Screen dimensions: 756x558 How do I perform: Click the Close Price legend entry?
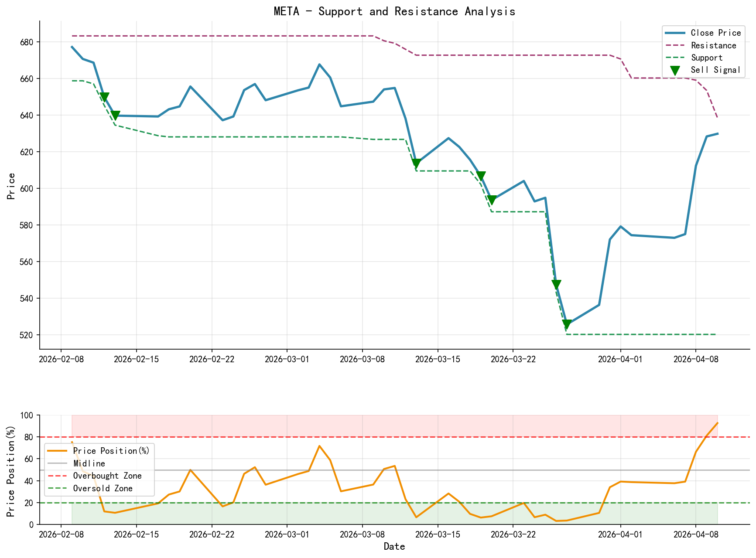(x=702, y=33)
